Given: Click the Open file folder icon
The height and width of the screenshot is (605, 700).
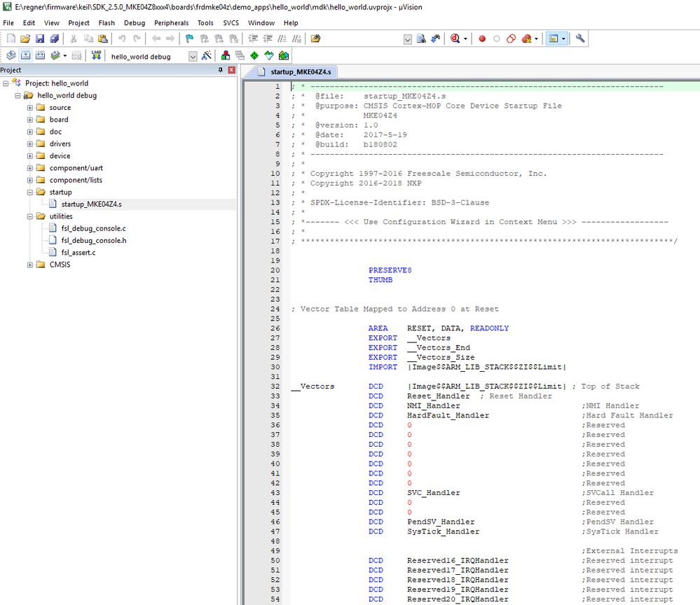Looking at the screenshot, I should pos(25,39).
